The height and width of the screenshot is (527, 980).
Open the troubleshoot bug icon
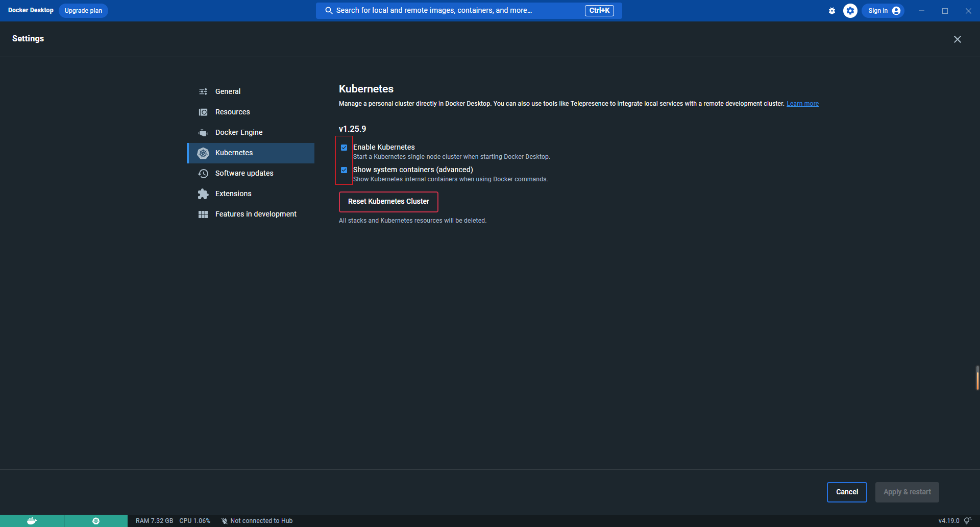click(832, 11)
